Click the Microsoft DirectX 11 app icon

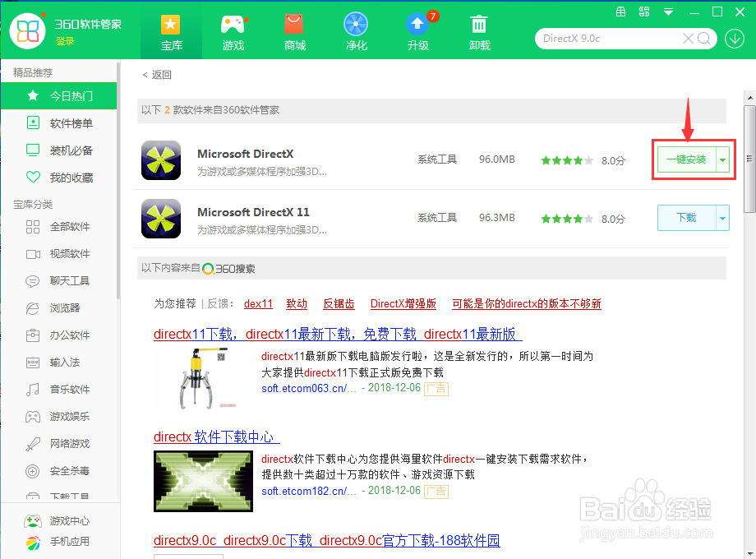tap(161, 219)
